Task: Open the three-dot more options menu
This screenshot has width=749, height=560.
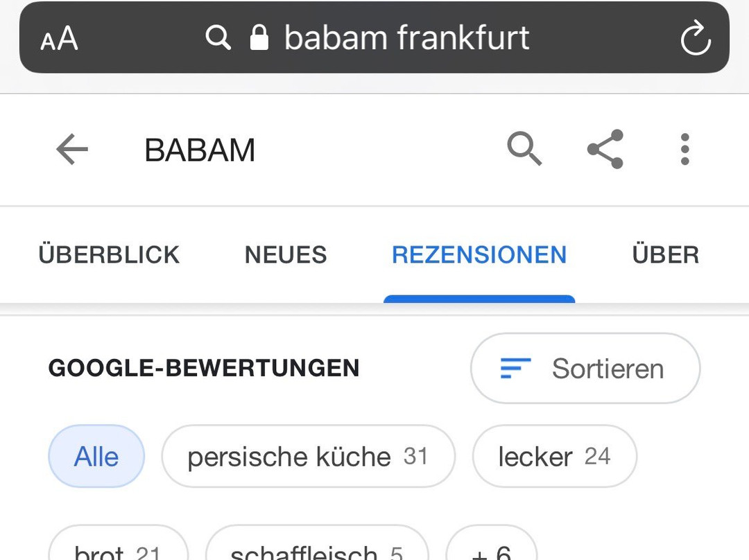Action: coord(685,149)
